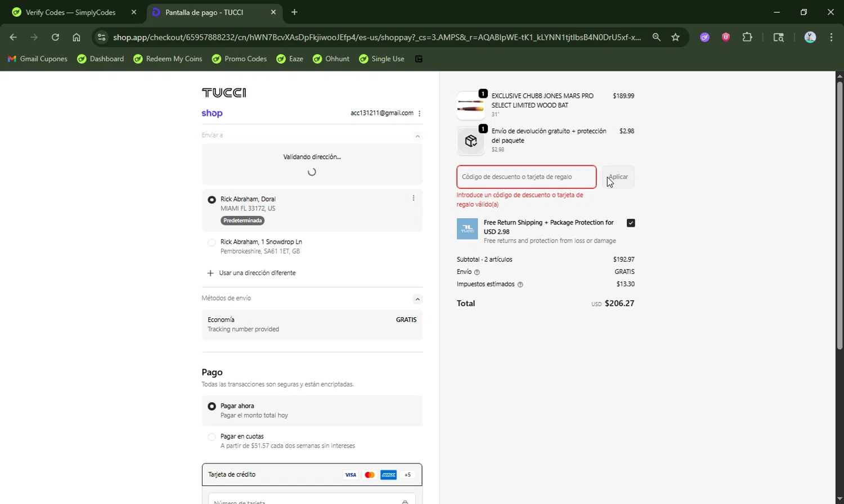
Task: Click the wood bat product thumbnail
Action: pos(471,106)
